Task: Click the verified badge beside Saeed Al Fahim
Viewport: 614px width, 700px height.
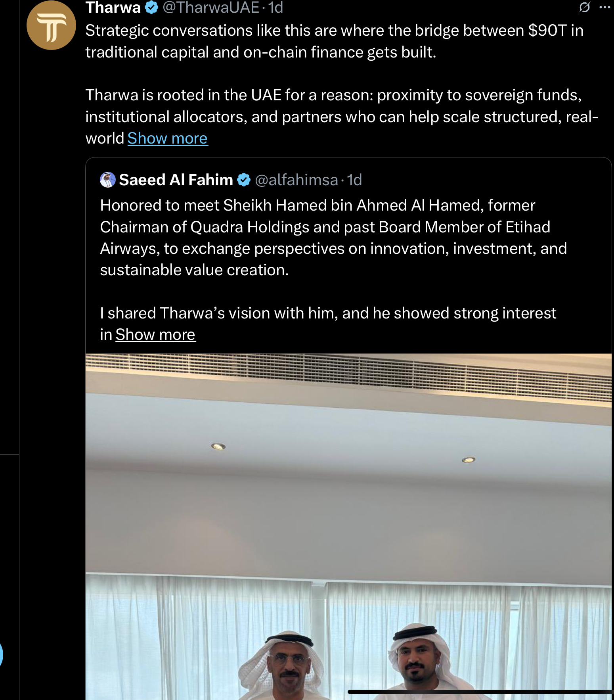Action: [244, 180]
